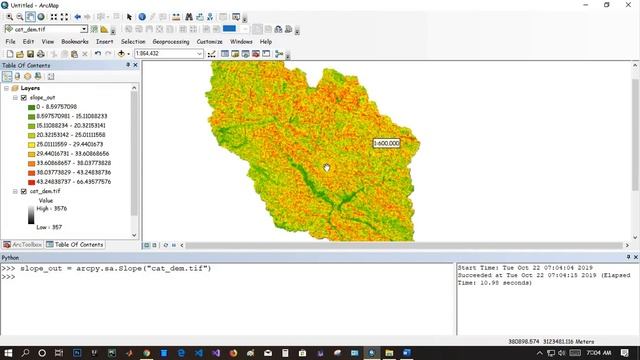
Task: Toggle visibility of cat_dem.tif layer
Action: point(24,191)
